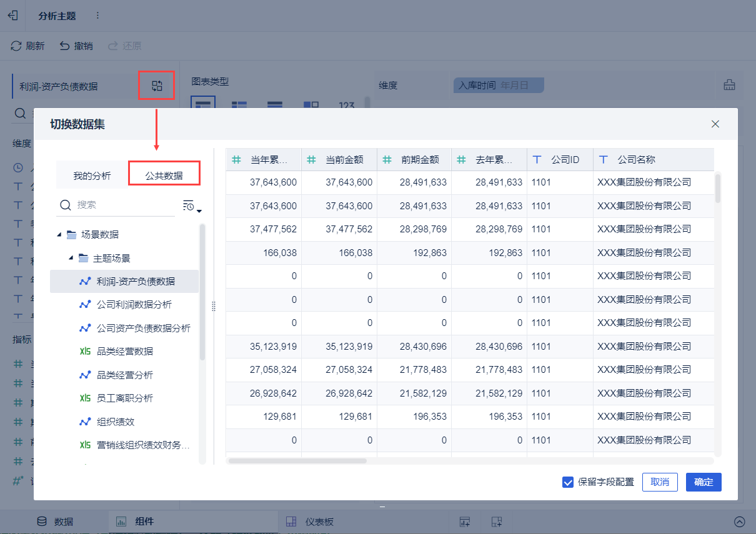This screenshot has height=534, width=756.
Task: Select the 公司利润数据分析 dataset
Action: (x=124, y=305)
